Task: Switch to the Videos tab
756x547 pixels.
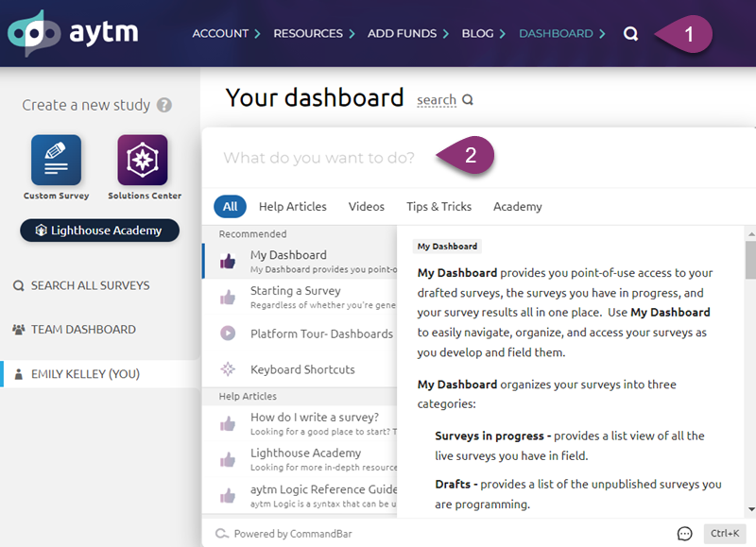Action: (367, 207)
